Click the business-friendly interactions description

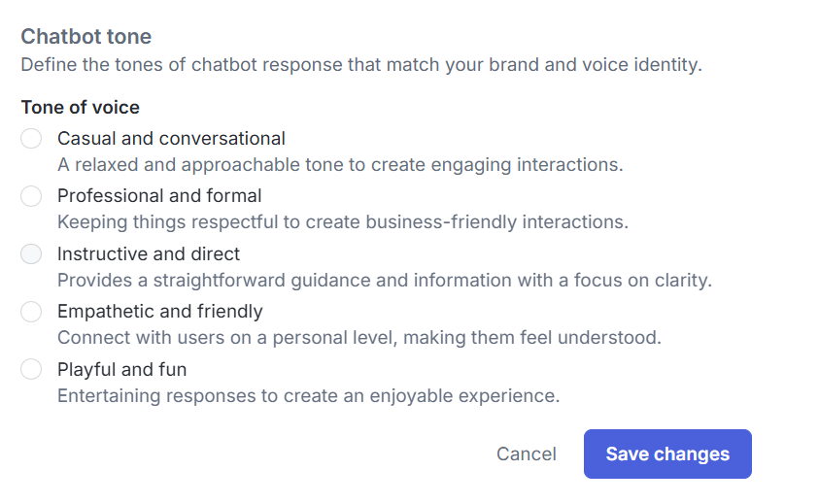coord(343,222)
